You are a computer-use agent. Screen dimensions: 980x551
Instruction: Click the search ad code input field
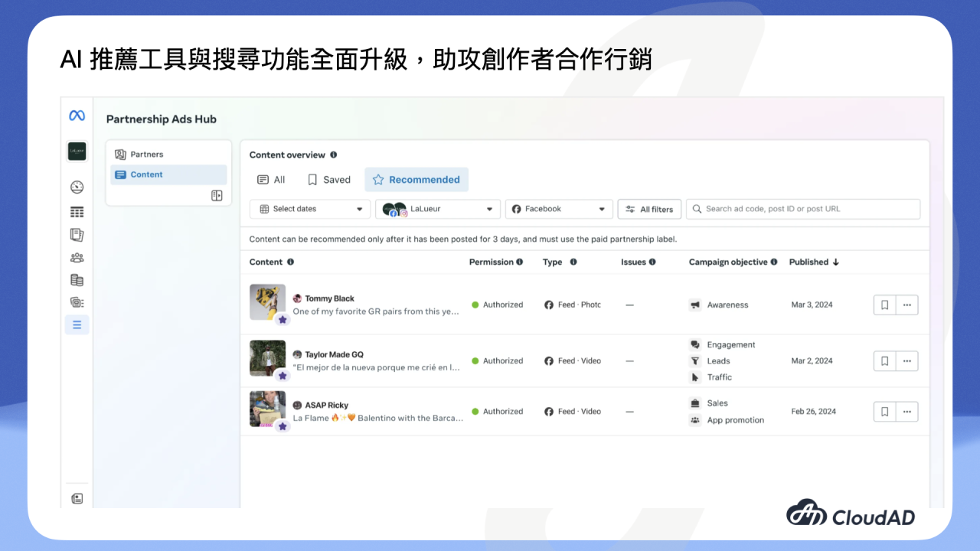(x=803, y=209)
